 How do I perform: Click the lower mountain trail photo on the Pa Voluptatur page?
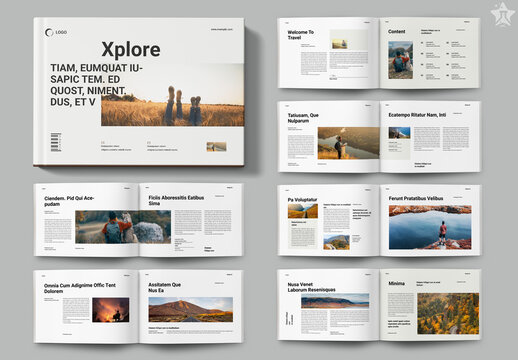point(336,242)
